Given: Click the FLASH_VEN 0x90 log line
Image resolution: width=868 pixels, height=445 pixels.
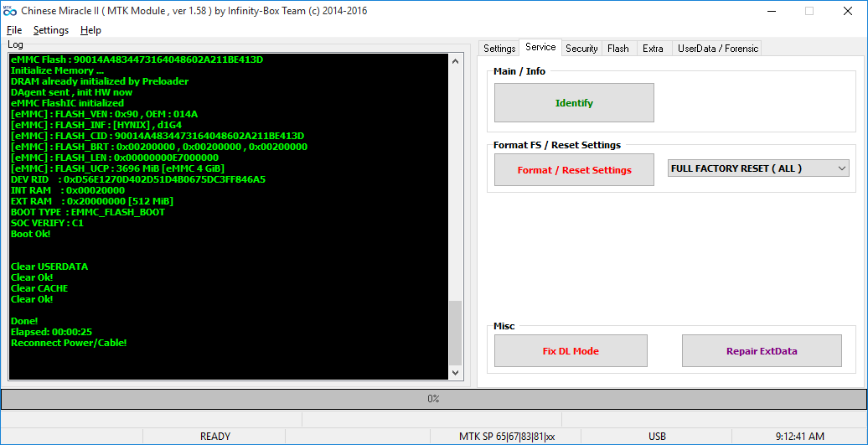Looking at the screenshot, I should (x=104, y=114).
